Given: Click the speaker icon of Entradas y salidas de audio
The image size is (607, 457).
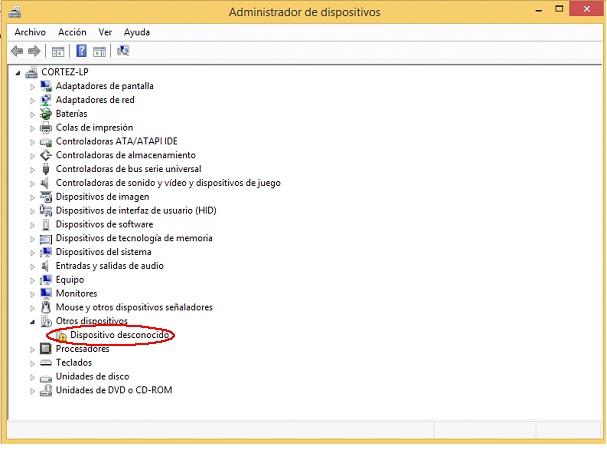Looking at the screenshot, I should point(45,266).
